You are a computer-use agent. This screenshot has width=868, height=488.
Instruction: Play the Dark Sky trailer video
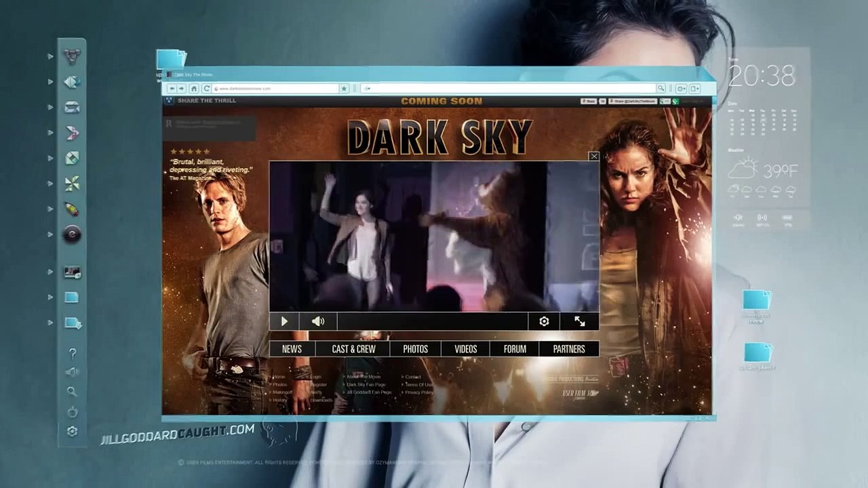point(284,321)
